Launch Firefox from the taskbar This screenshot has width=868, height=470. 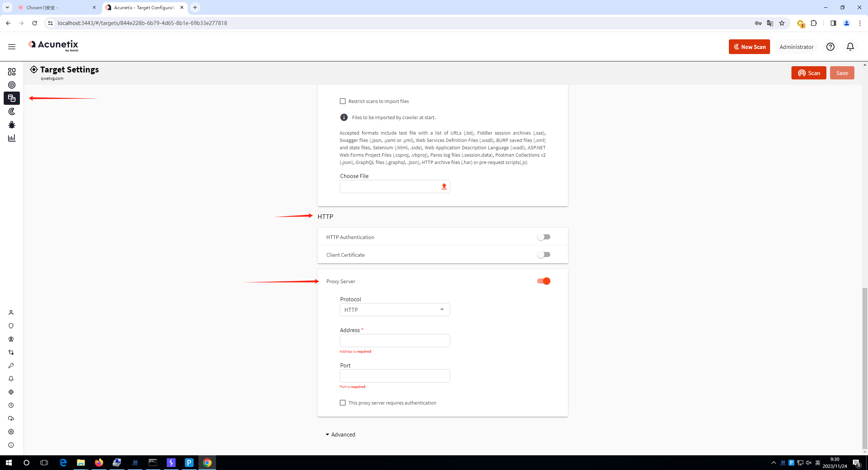(x=99, y=463)
